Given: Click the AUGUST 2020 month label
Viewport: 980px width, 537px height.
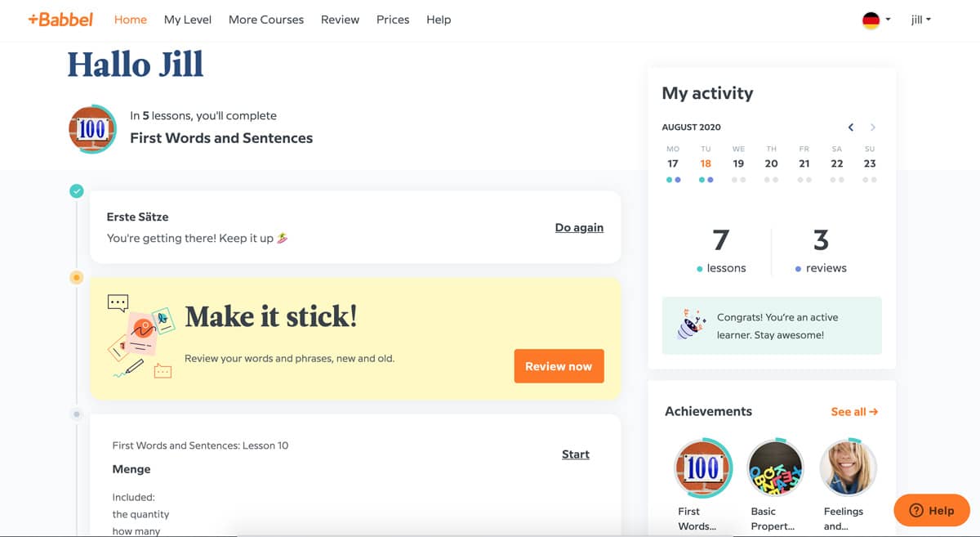Looking at the screenshot, I should click(x=691, y=128).
